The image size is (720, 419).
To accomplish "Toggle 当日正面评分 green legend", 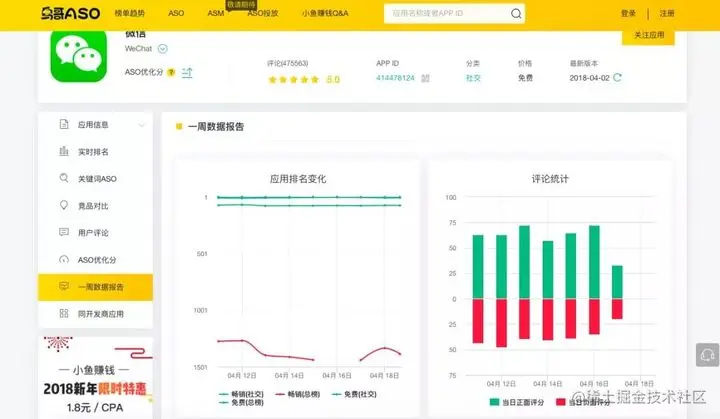I will point(517,402).
